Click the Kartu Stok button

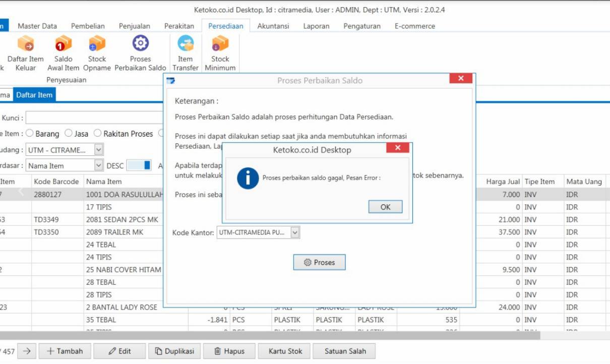point(285,351)
